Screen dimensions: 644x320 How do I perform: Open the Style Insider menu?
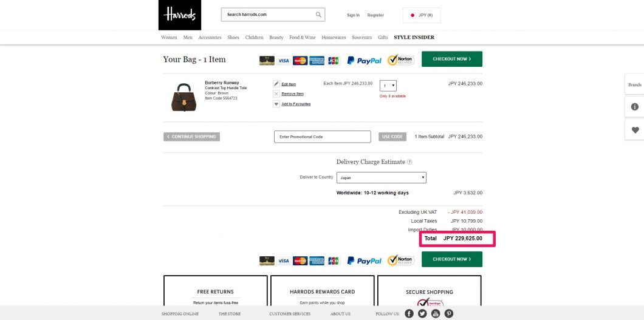click(x=414, y=37)
